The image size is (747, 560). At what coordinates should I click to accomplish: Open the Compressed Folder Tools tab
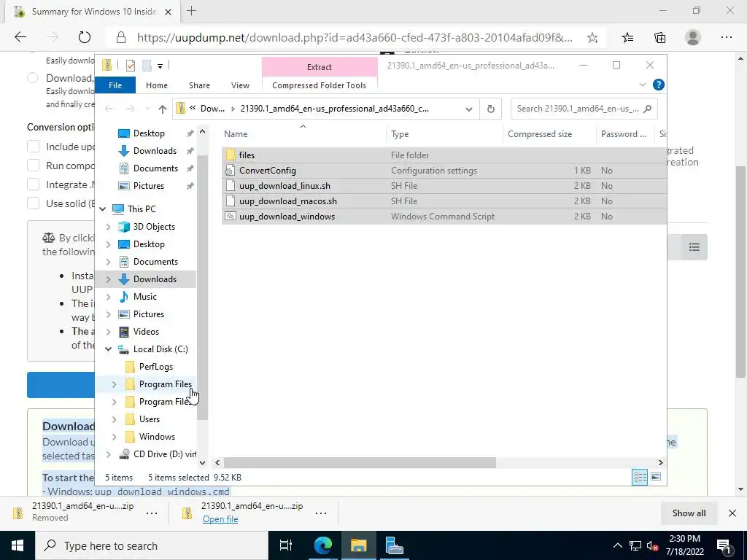pos(320,85)
